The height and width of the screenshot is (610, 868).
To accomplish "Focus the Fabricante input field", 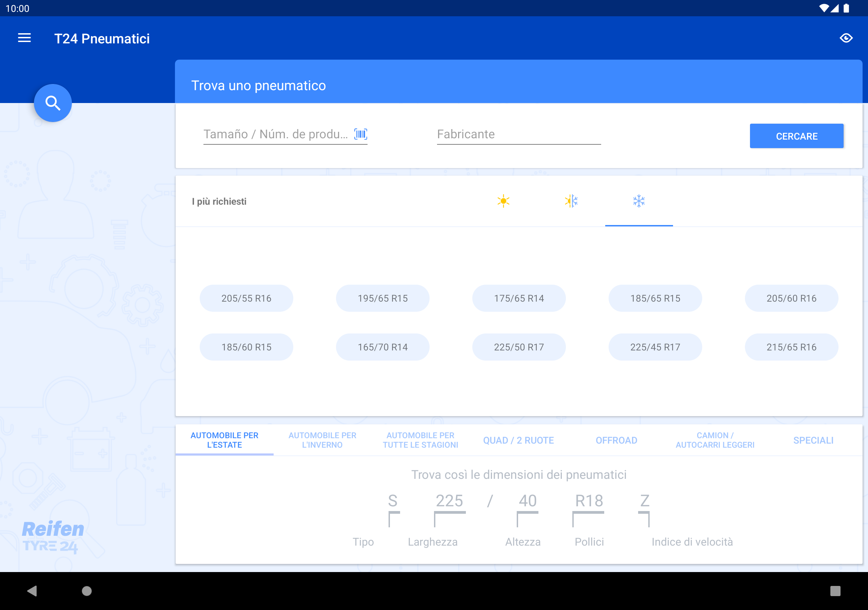I will coord(518,134).
